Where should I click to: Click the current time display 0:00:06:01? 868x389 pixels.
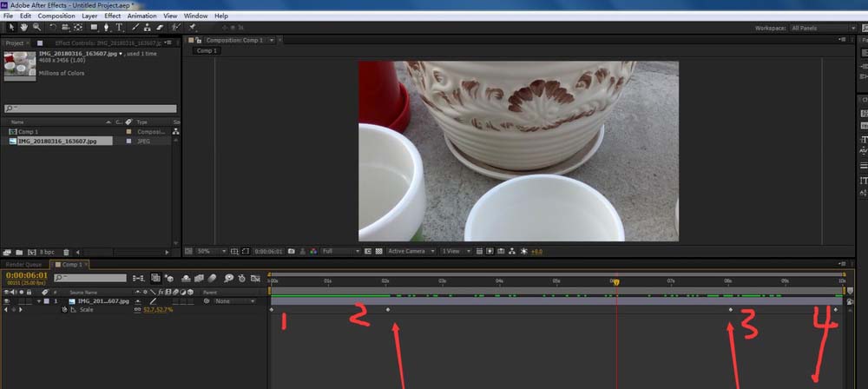click(x=26, y=274)
